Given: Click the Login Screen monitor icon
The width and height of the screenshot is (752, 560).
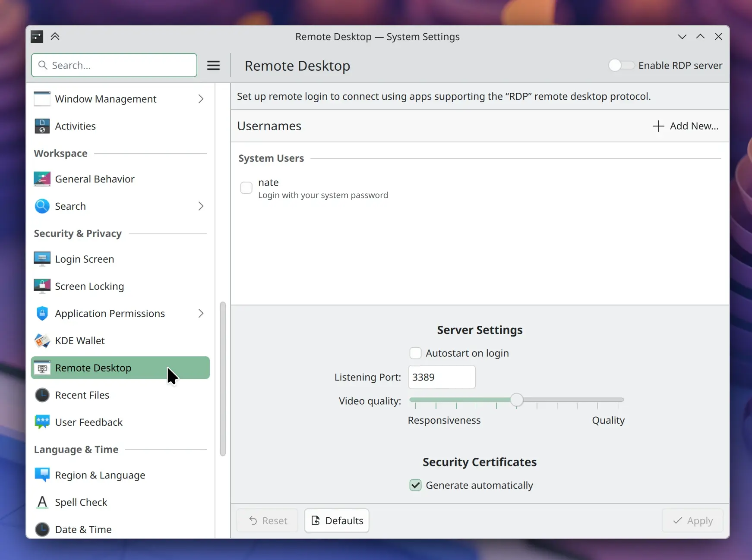Looking at the screenshot, I should click(x=42, y=259).
